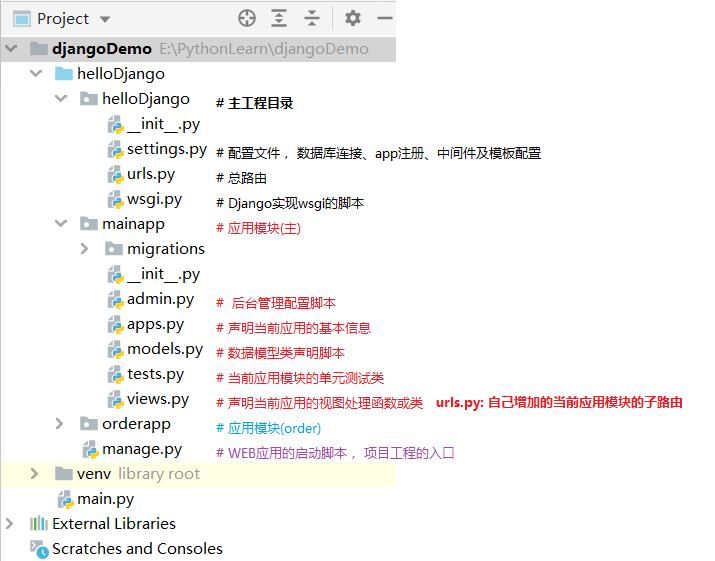This screenshot has width=715, height=561.
Task: Select apps.py file name
Action: (x=155, y=325)
